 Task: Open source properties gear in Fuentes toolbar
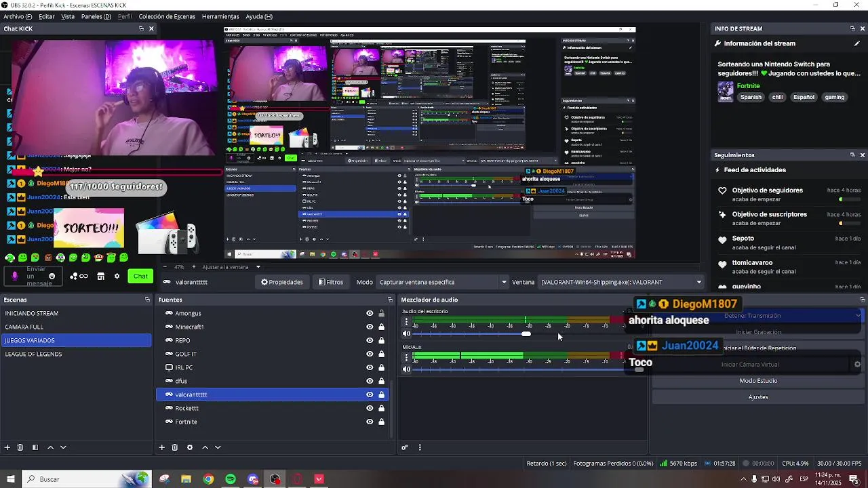click(190, 447)
